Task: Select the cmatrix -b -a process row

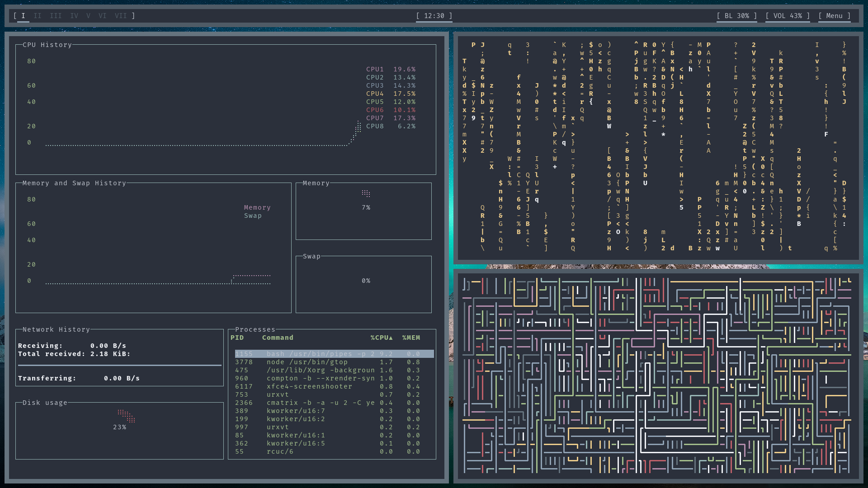Action: pos(334,403)
